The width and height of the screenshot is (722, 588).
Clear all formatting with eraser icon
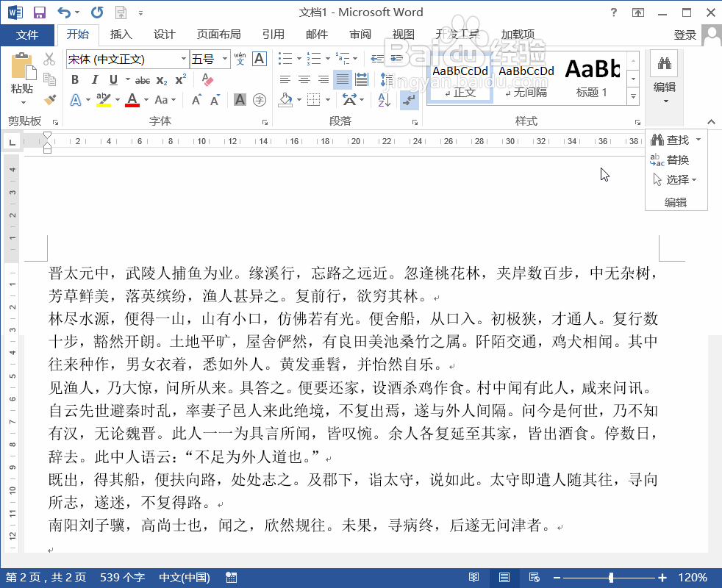[x=207, y=79]
